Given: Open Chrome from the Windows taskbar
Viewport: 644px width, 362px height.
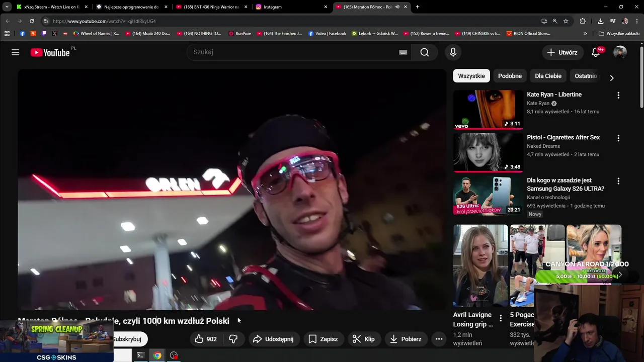Looking at the screenshot, I should point(157,355).
